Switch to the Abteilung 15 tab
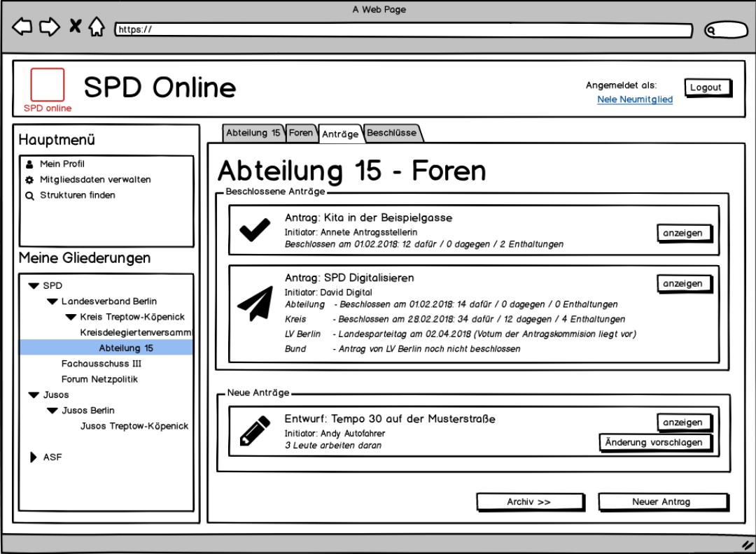756x554 pixels. pyautogui.click(x=253, y=133)
